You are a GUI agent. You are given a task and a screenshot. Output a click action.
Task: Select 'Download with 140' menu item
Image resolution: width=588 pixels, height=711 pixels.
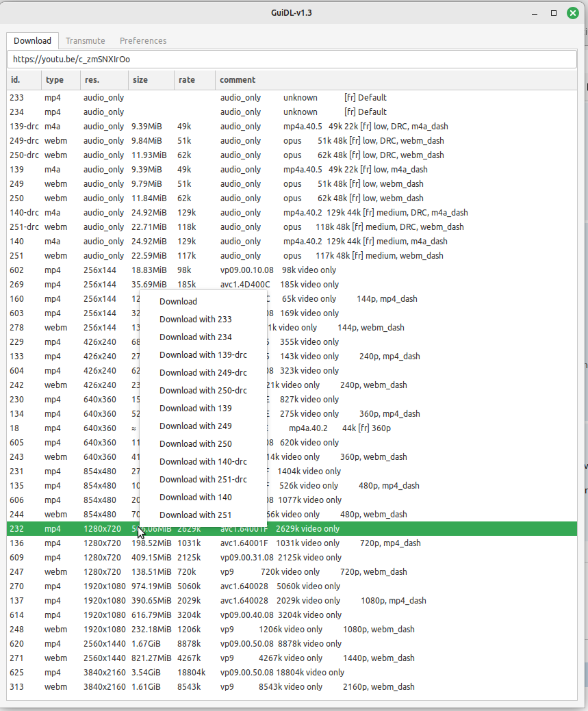[195, 497]
